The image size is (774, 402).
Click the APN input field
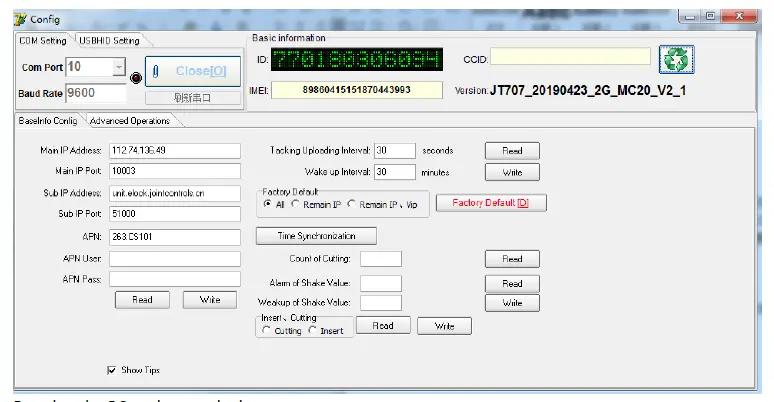(175, 237)
